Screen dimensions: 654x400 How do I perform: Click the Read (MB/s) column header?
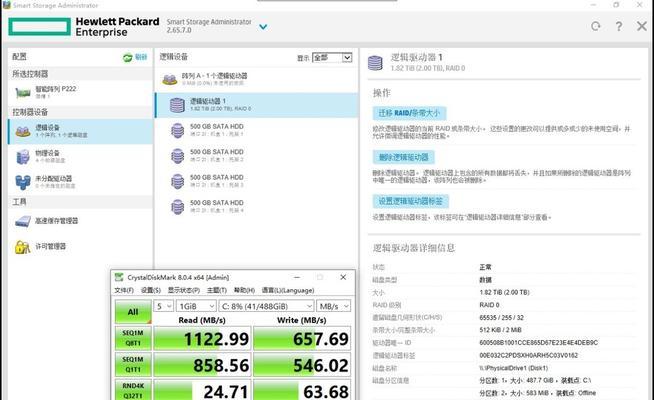point(202,320)
